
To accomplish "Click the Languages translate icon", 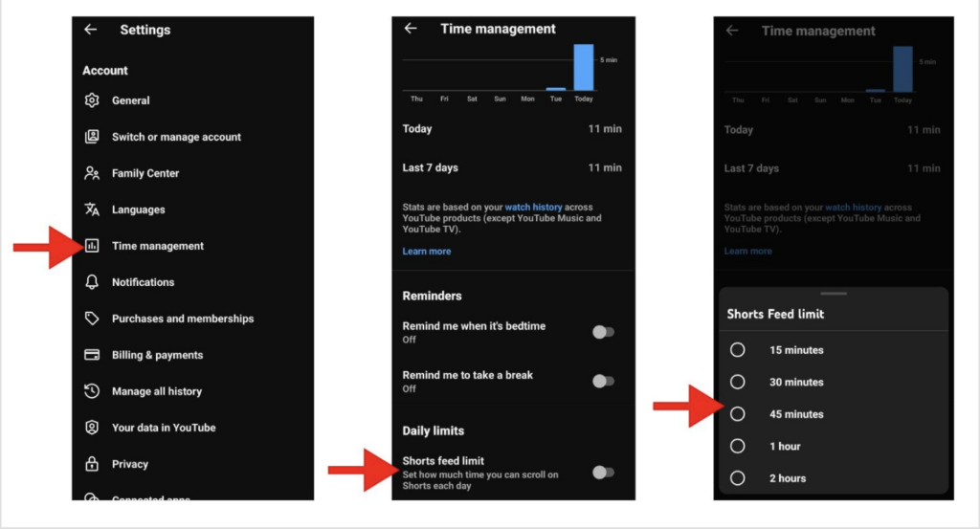I will pyautogui.click(x=92, y=209).
